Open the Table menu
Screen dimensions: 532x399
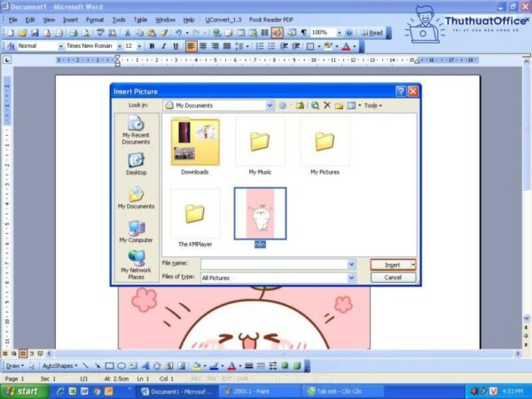[140, 20]
